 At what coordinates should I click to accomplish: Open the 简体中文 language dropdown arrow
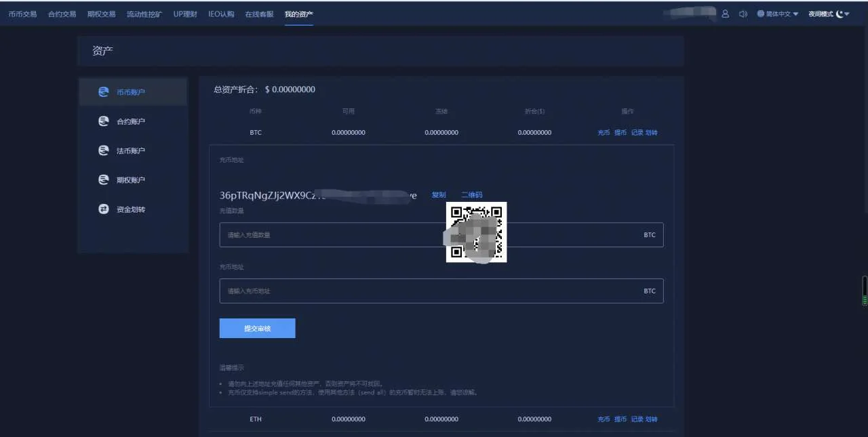(795, 14)
